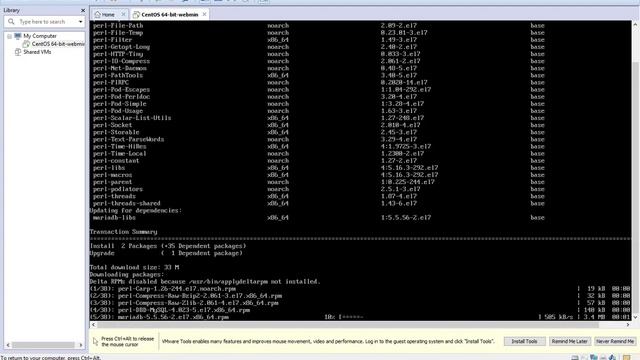Click Remind Me Later button
Screen dimensions: 640x360
click(x=569, y=341)
